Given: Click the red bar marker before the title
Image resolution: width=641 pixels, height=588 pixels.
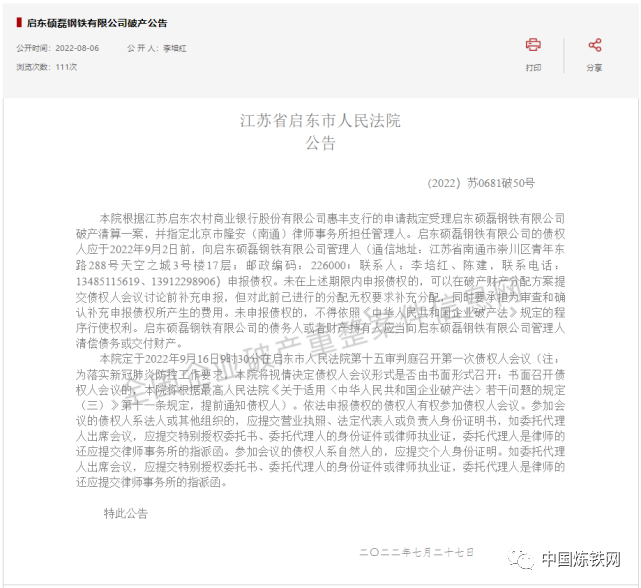Looking at the screenshot, I should pos(19,22).
